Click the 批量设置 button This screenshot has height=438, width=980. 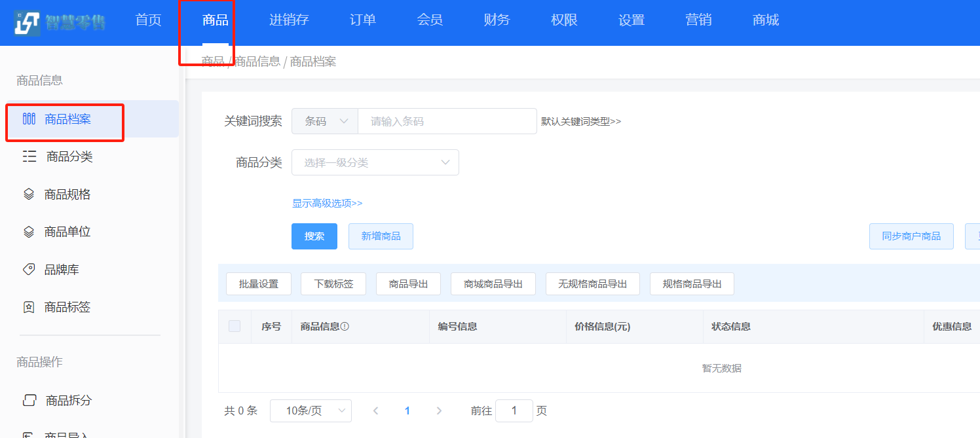[x=259, y=284]
